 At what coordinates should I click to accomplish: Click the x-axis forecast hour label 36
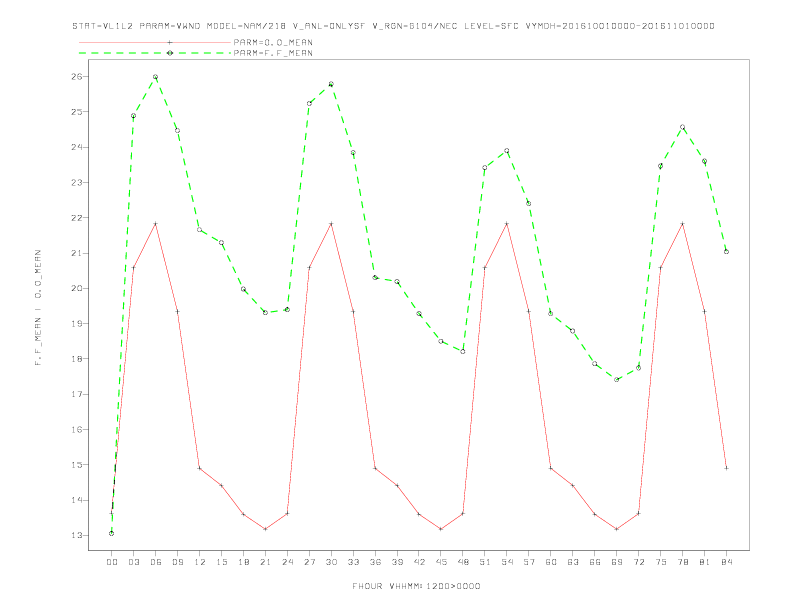tap(375, 562)
